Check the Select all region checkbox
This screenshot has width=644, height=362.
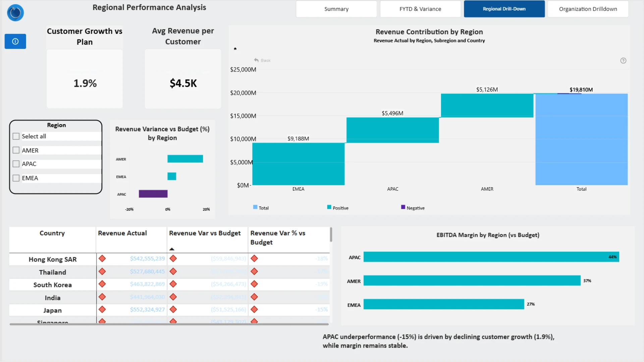point(16,136)
